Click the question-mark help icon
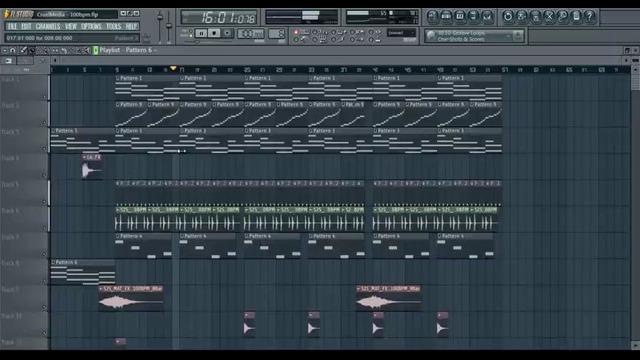The height and width of the screenshot is (360, 640). click(x=589, y=16)
